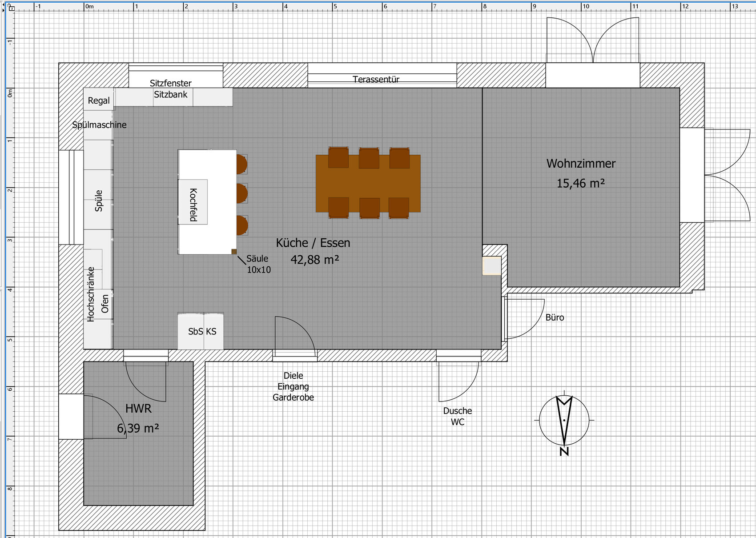Select the Dusche WC door

(458, 381)
